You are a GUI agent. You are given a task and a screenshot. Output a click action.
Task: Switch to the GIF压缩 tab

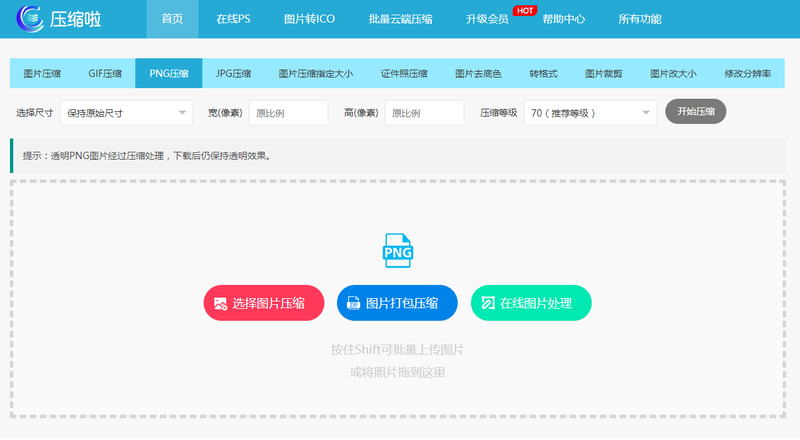(105, 74)
